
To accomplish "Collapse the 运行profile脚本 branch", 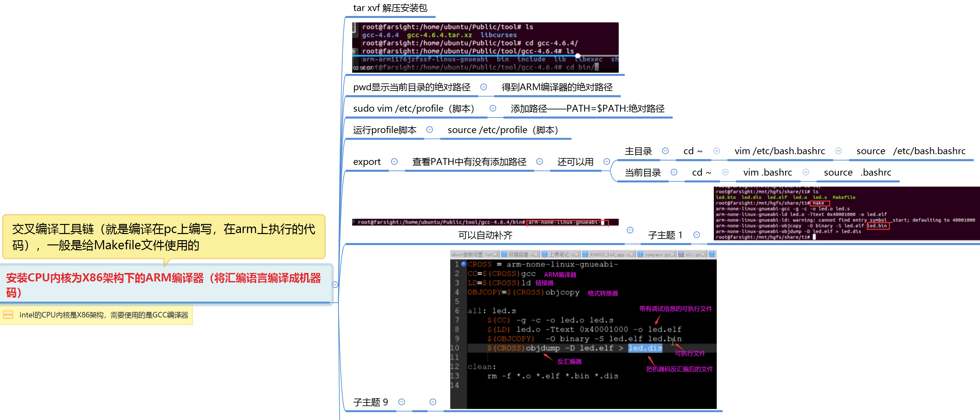I will tap(429, 130).
